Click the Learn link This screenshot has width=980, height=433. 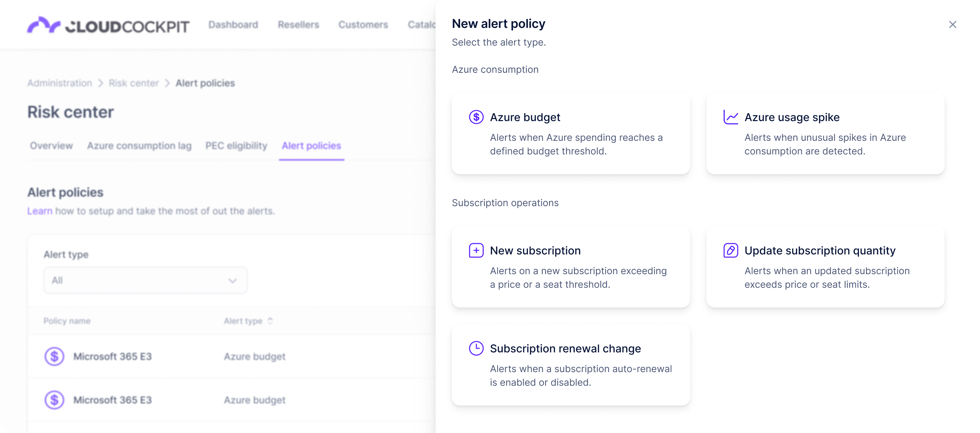(39, 211)
